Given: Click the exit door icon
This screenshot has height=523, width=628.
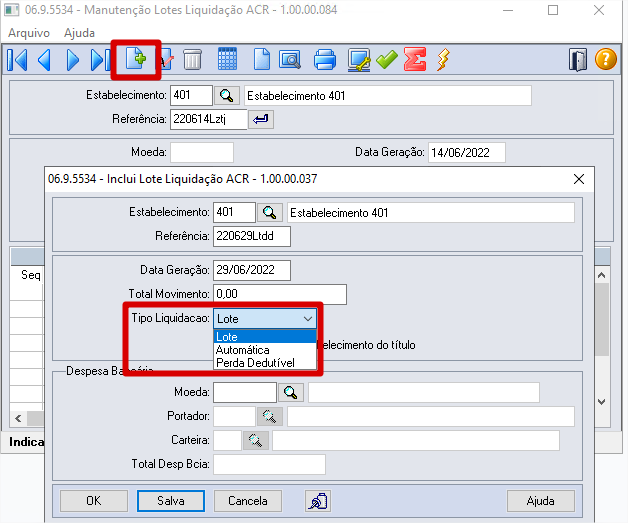Looking at the screenshot, I should 578,60.
